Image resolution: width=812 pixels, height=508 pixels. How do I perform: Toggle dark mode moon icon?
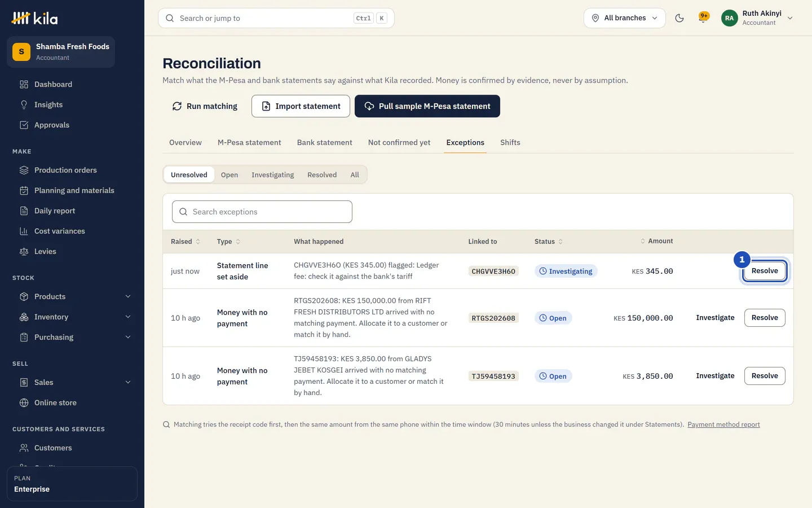[x=679, y=18]
